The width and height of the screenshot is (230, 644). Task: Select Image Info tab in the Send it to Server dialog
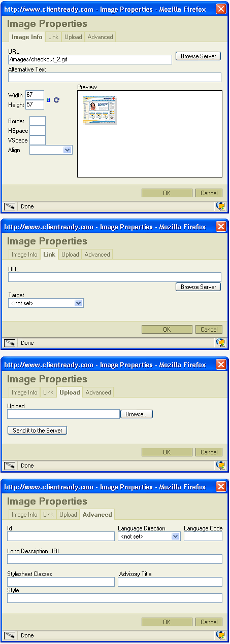click(24, 392)
